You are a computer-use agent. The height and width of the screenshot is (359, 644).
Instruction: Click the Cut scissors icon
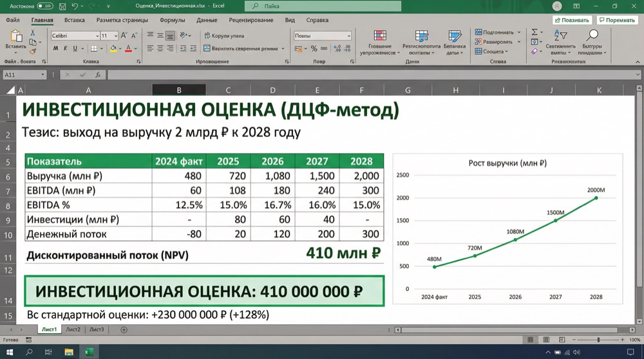pyautogui.click(x=32, y=33)
